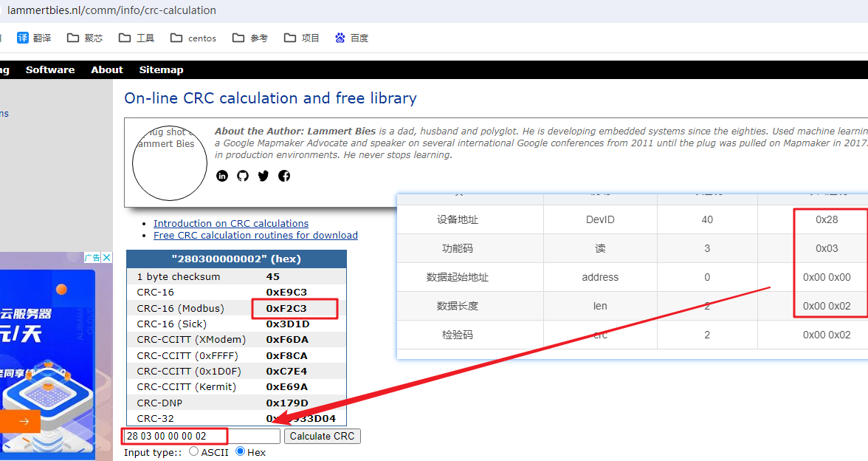868x461 pixels.
Task: Open the About menu item
Action: tap(107, 69)
